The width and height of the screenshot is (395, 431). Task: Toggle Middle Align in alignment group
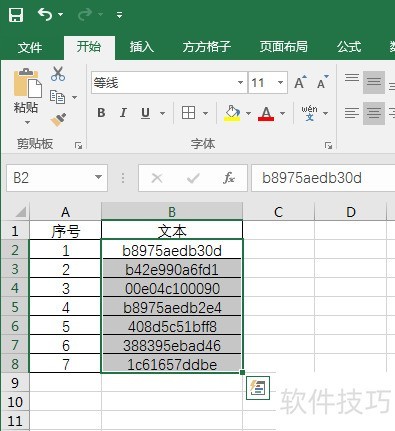point(374,82)
